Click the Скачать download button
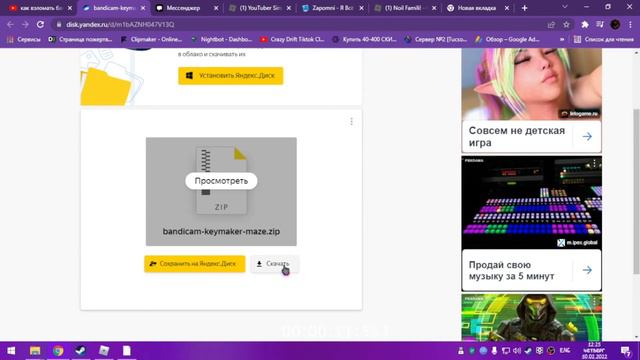Image resolution: width=640 pixels, height=360 pixels. coord(275,264)
